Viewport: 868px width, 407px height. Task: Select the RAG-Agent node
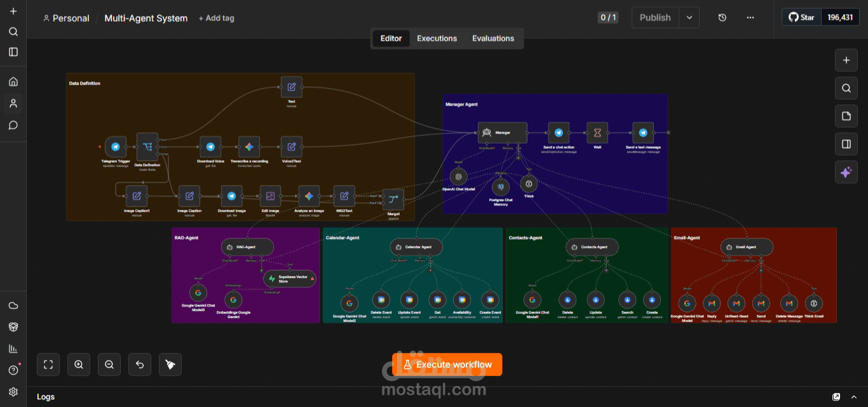(x=248, y=247)
